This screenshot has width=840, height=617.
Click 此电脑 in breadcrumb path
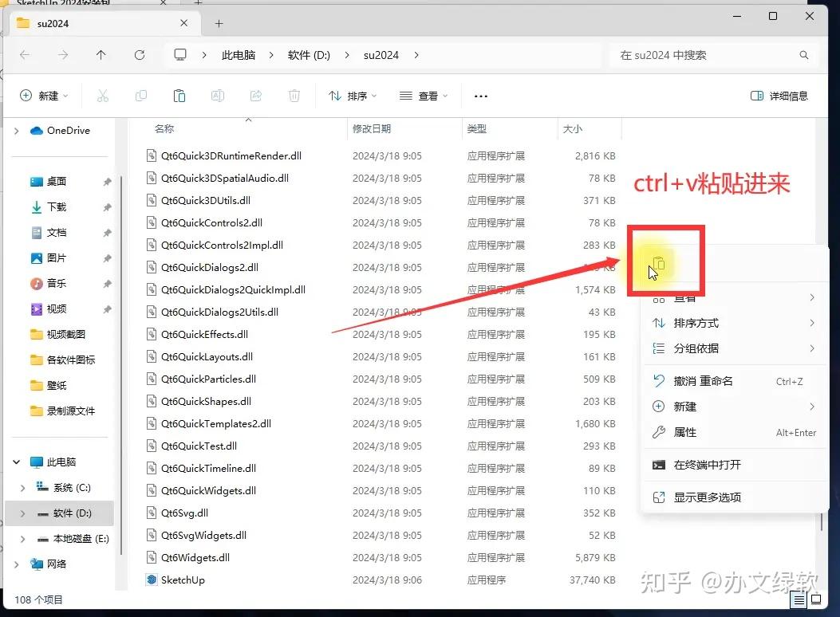click(x=239, y=55)
